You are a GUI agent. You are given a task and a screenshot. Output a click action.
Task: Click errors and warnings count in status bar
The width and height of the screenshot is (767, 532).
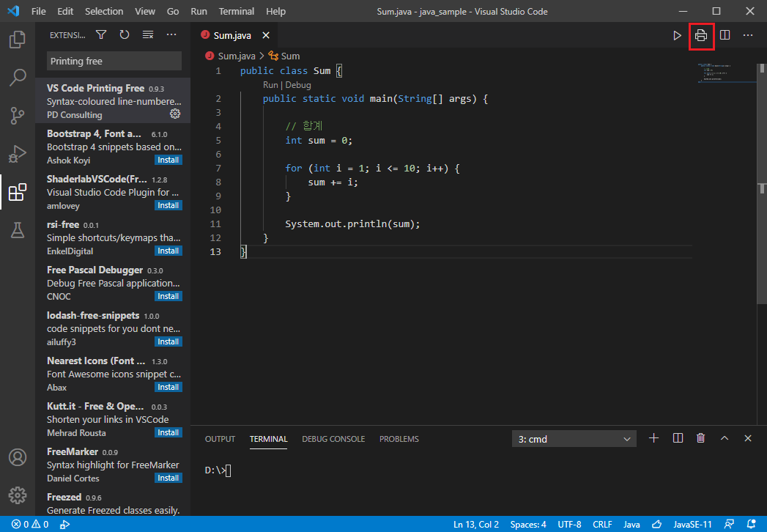coord(30,524)
